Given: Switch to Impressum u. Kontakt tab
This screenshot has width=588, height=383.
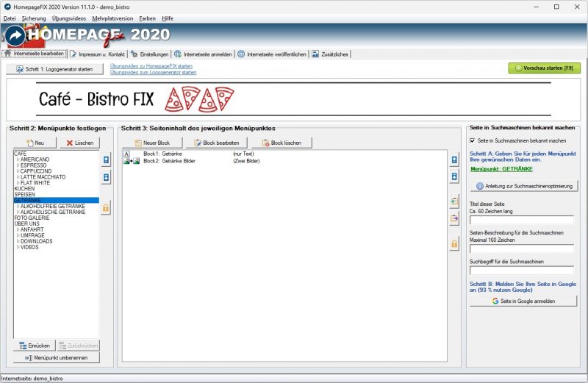Looking at the screenshot, I should click(98, 54).
